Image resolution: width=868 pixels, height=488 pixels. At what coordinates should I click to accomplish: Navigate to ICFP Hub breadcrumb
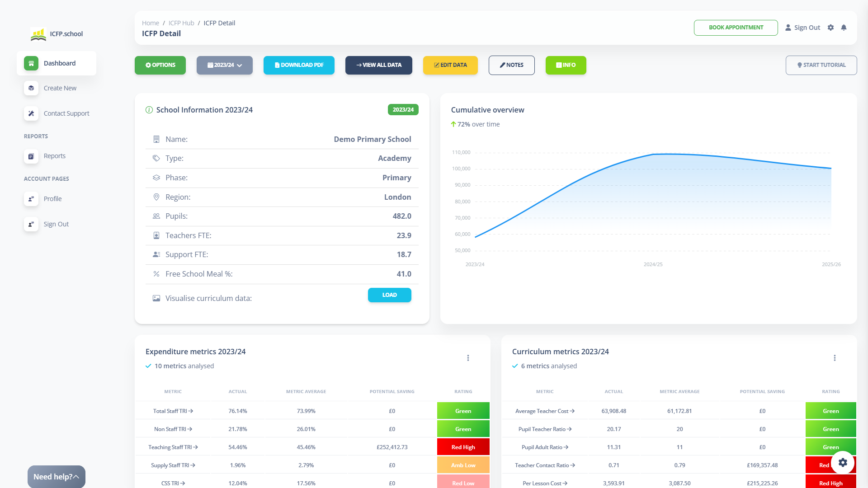tap(181, 23)
